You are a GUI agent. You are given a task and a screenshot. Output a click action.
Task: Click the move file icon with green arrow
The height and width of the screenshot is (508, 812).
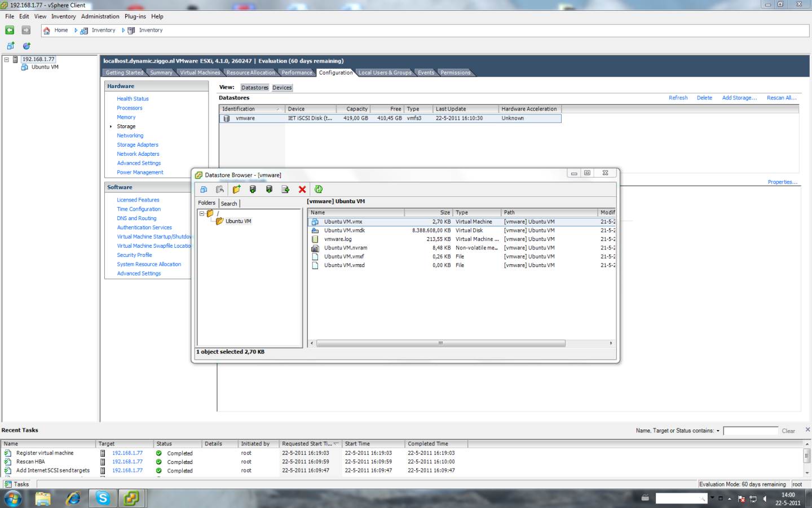click(x=285, y=189)
